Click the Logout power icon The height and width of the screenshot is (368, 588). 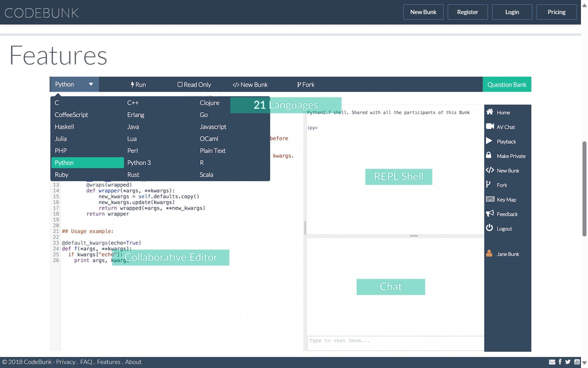tap(489, 228)
